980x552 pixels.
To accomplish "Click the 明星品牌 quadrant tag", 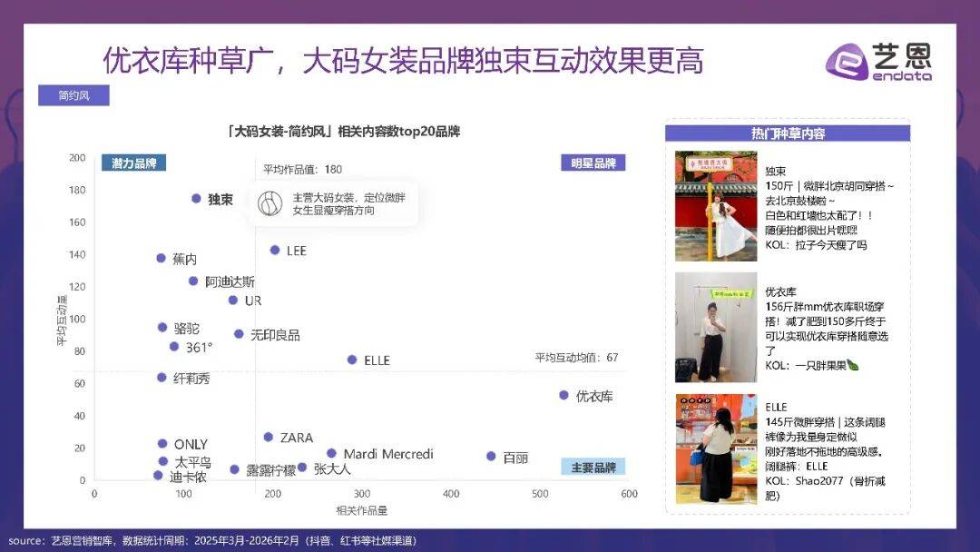I will click(x=593, y=163).
